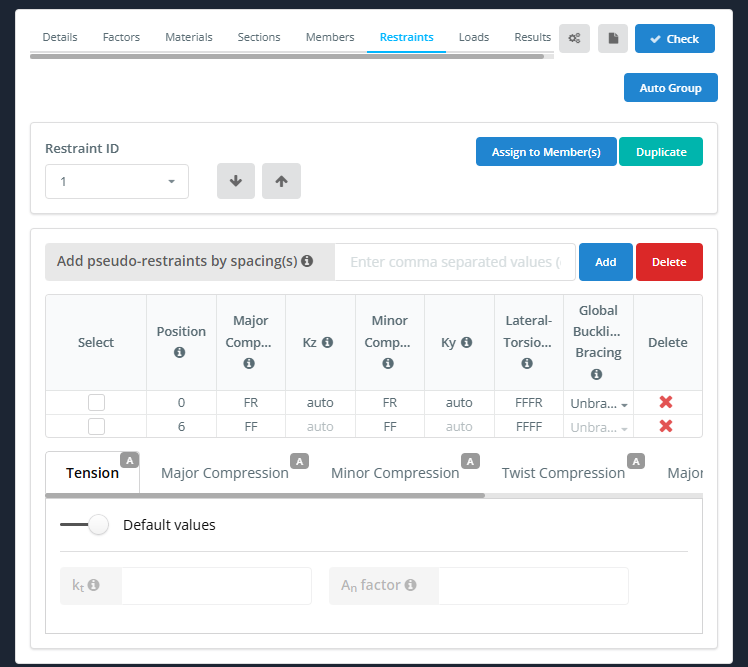The image size is (748, 667).
Task: Click the document report icon button
Action: [x=613, y=38]
